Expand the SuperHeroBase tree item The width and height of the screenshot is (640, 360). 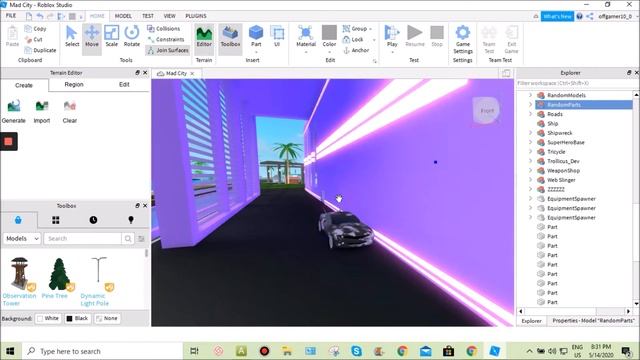(x=530, y=142)
